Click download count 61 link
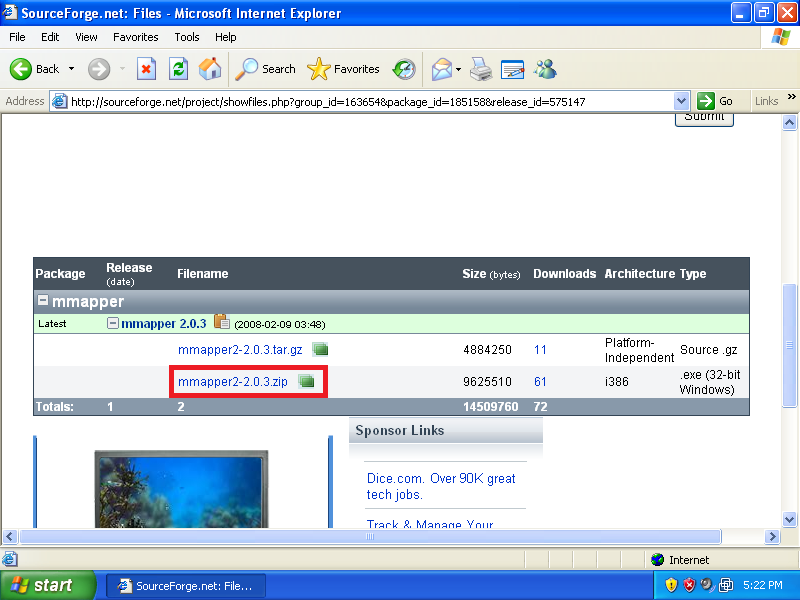800x600 pixels. (540, 381)
